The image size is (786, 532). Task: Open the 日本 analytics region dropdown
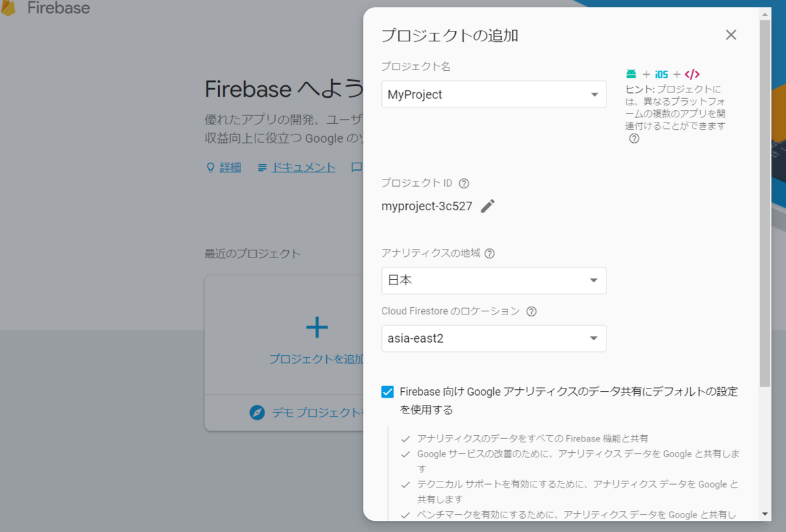point(494,280)
